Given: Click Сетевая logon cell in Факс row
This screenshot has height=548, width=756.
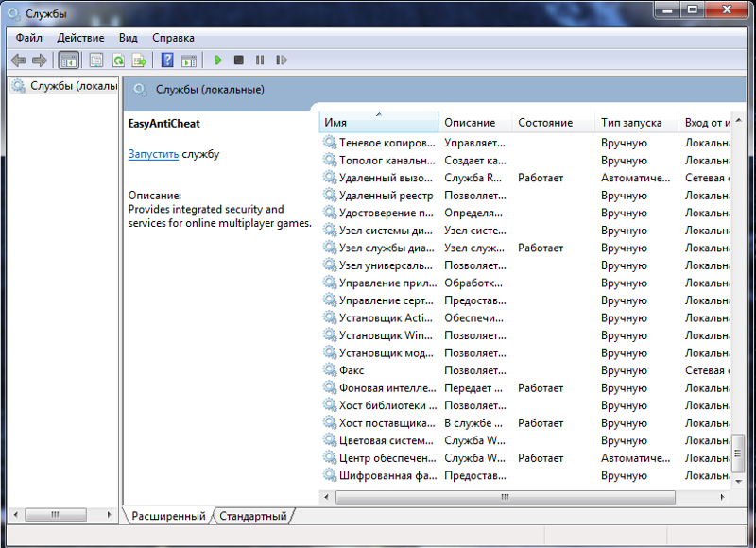Looking at the screenshot, I should tap(707, 370).
